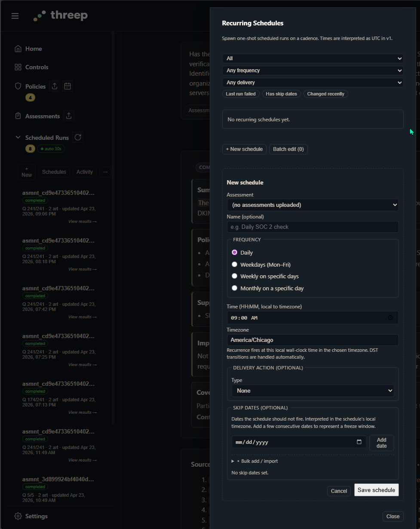View results for 08:18 PM run
The image size is (420, 529).
click(83, 269)
